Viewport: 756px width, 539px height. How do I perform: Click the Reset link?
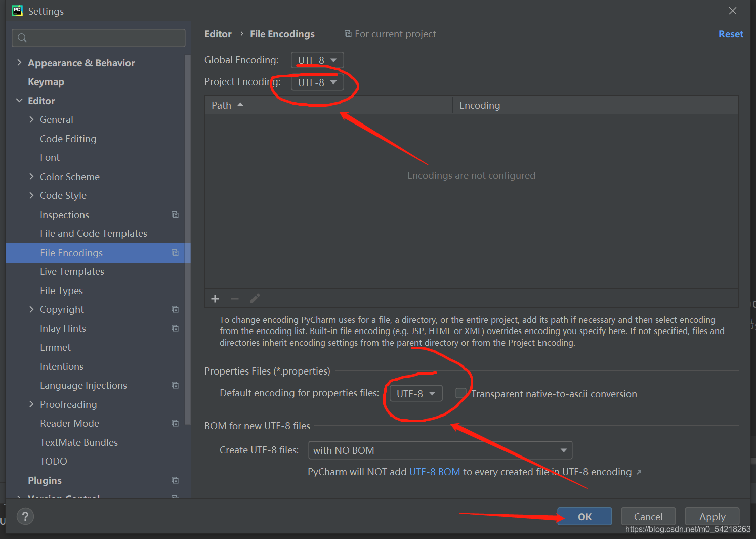(x=731, y=34)
